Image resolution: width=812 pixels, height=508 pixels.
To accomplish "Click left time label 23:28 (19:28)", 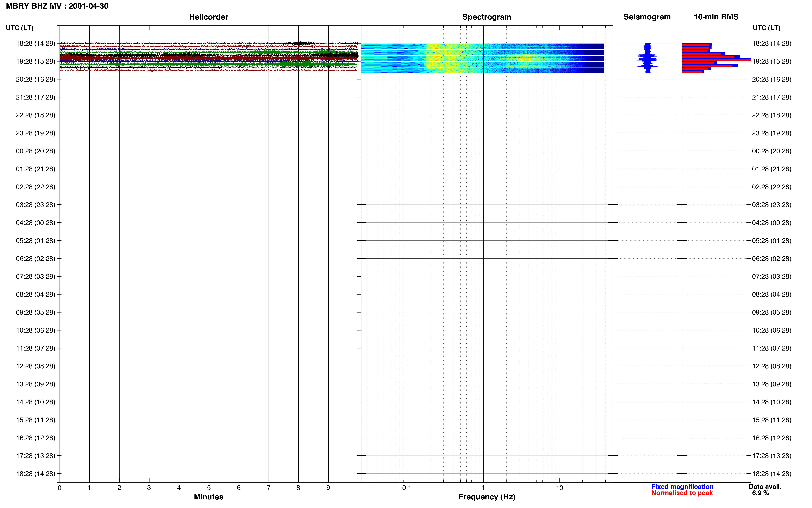I will pos(35,133).
